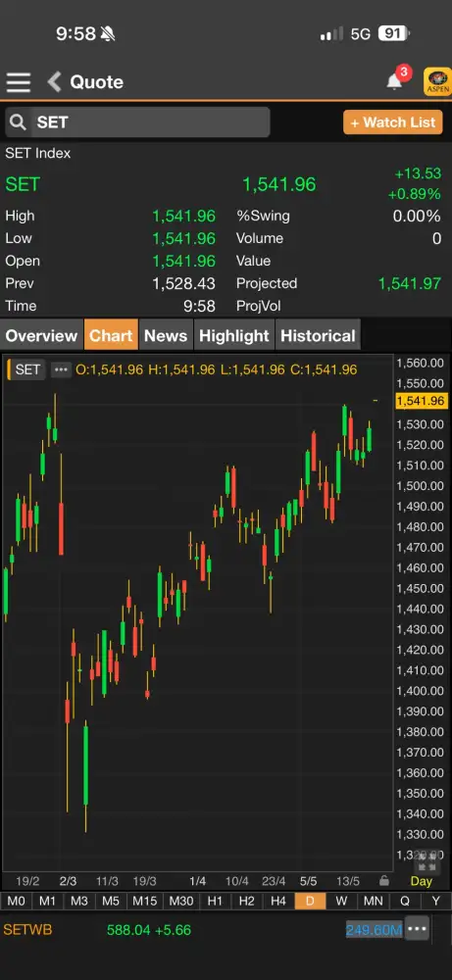The image size is (452, 980).
Task: Switch to the Overview tab
Action: tap(41, 335)
